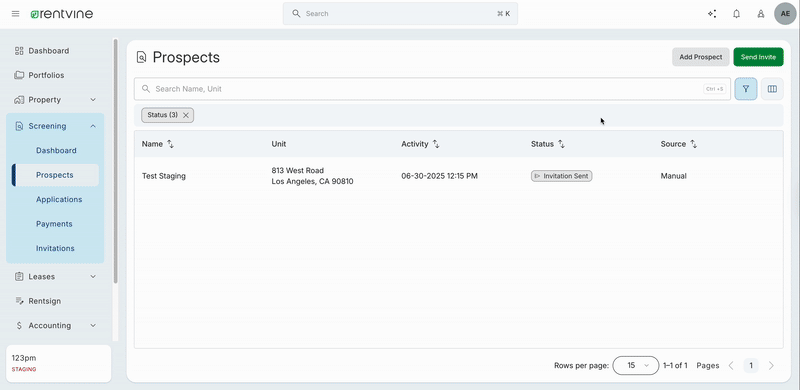Click the AE user avatar

(785, 14)
